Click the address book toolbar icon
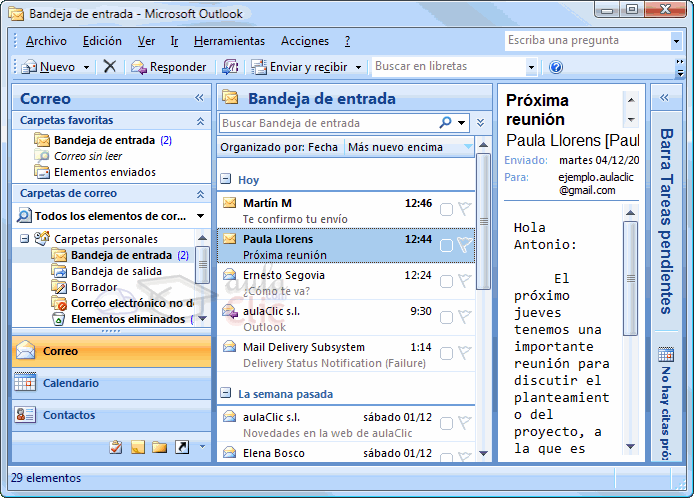 230,67
